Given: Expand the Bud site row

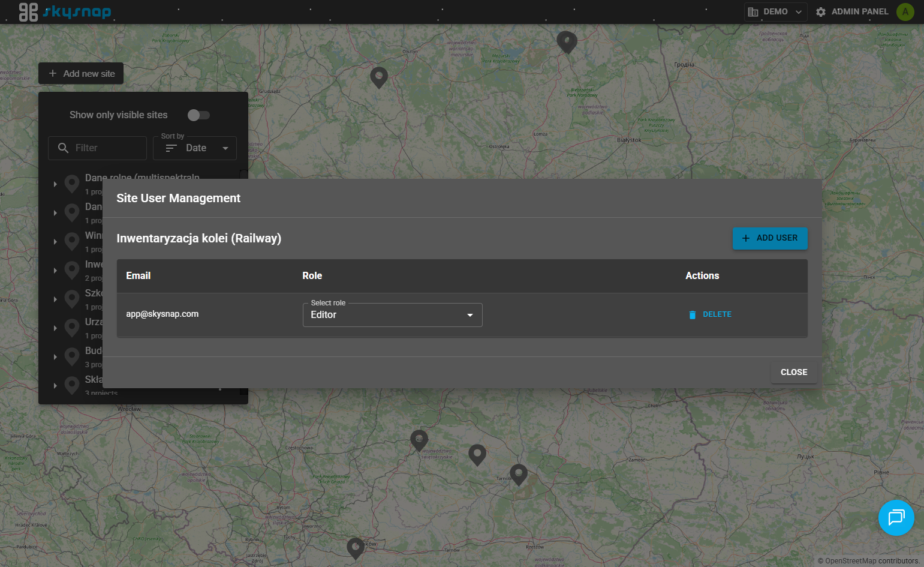Looking at the screenshot, I should (x=55, y=357).
